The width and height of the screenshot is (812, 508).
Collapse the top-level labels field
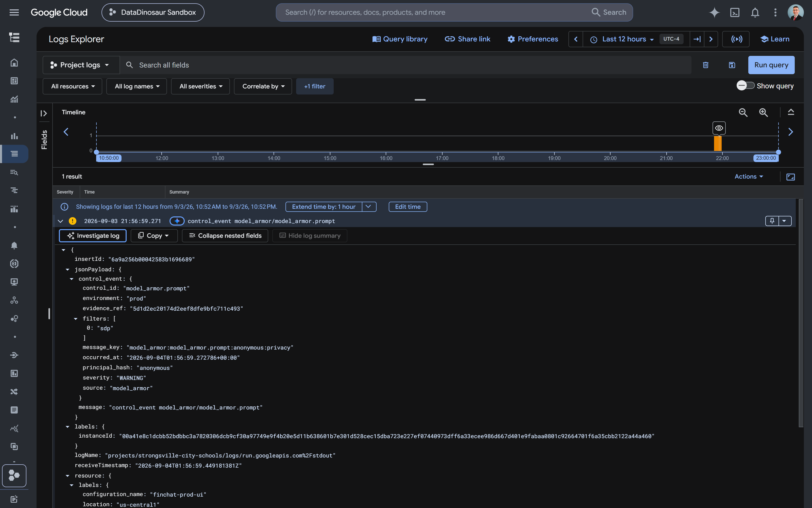tap(67, 427)
